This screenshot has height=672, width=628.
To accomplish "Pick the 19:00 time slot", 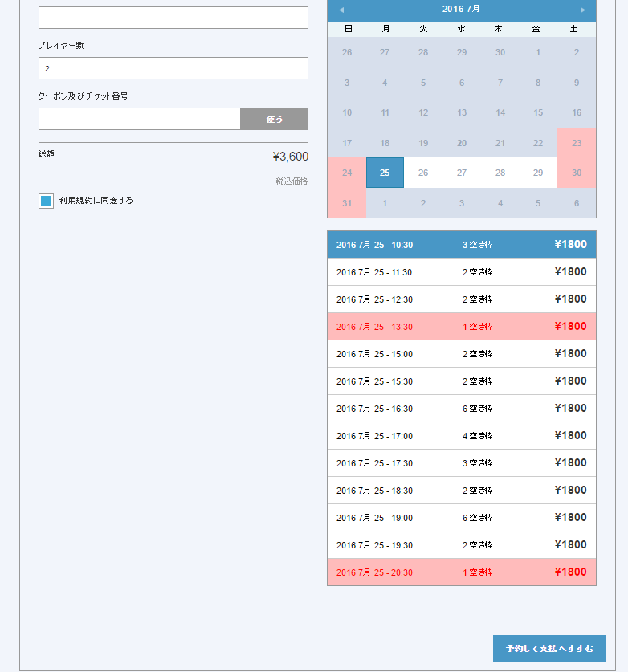I will point(462,518).
